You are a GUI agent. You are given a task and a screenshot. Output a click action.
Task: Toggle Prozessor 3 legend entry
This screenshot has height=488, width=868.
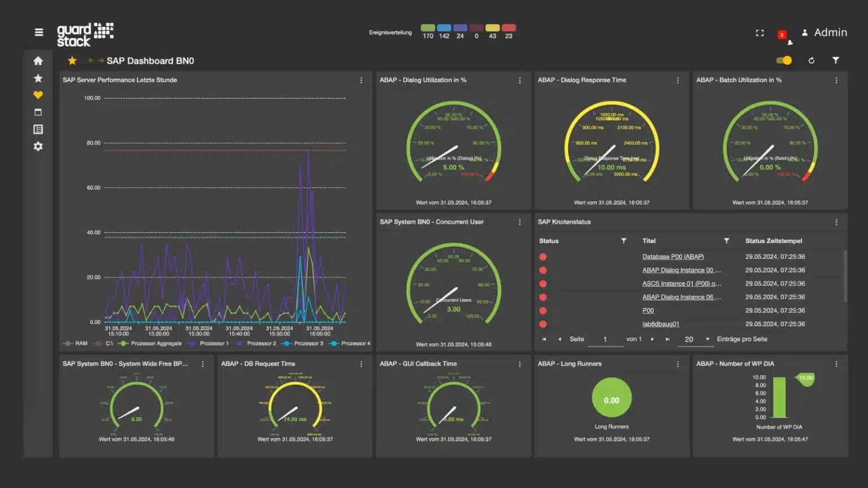click(303, 343)
